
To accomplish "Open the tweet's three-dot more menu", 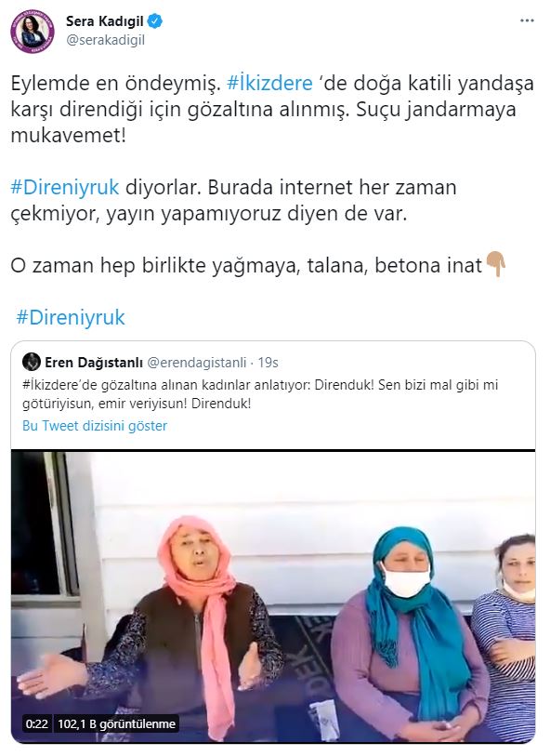I will tap(528, 20).
